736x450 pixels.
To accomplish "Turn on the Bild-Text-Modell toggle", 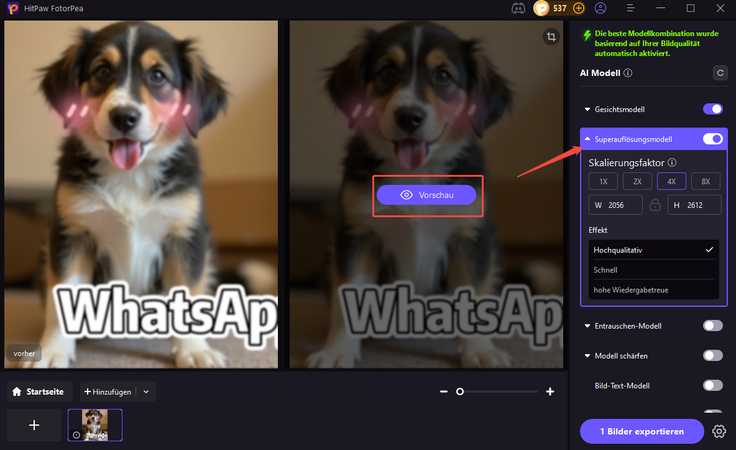I will 713,386.
